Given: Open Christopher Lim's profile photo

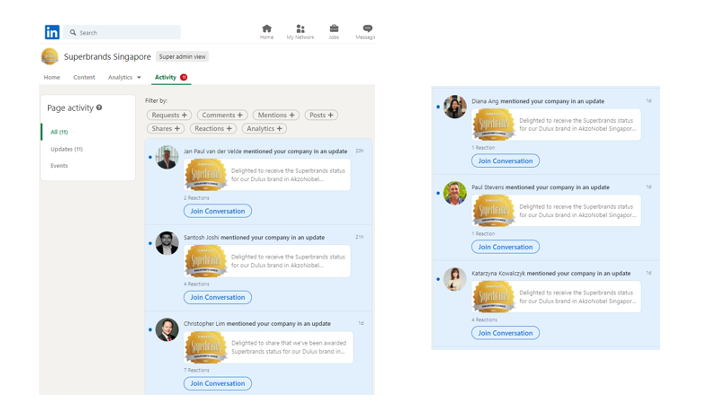Looking at the screenshot, I should pyautogui.click(x=167, y=329).
